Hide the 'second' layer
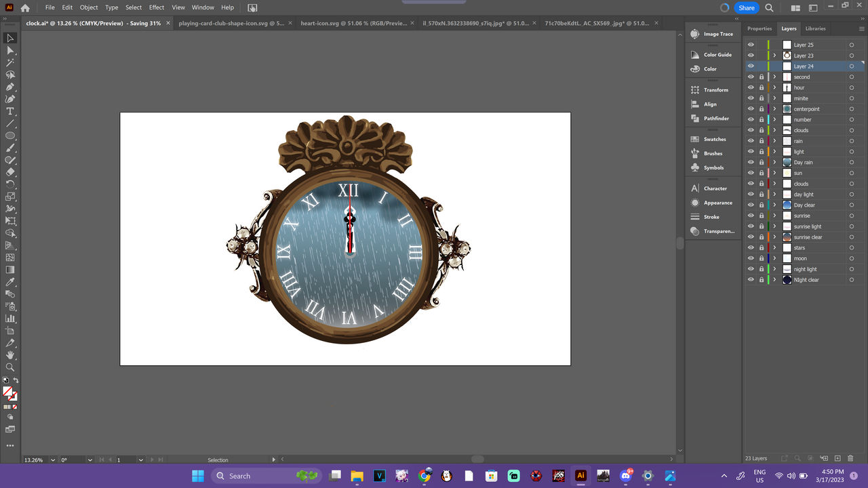The height and width of the screenshot is (488, 868). click(751, 77)
